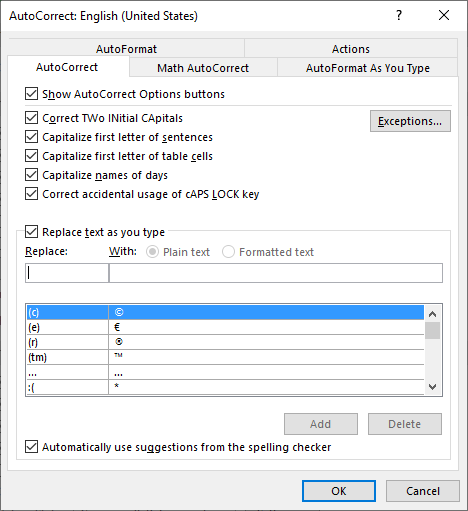Screen dimensions: 468x511
Task: Disable Capitalize names of days
Action: pyautogui.click(x=31, y=175)
